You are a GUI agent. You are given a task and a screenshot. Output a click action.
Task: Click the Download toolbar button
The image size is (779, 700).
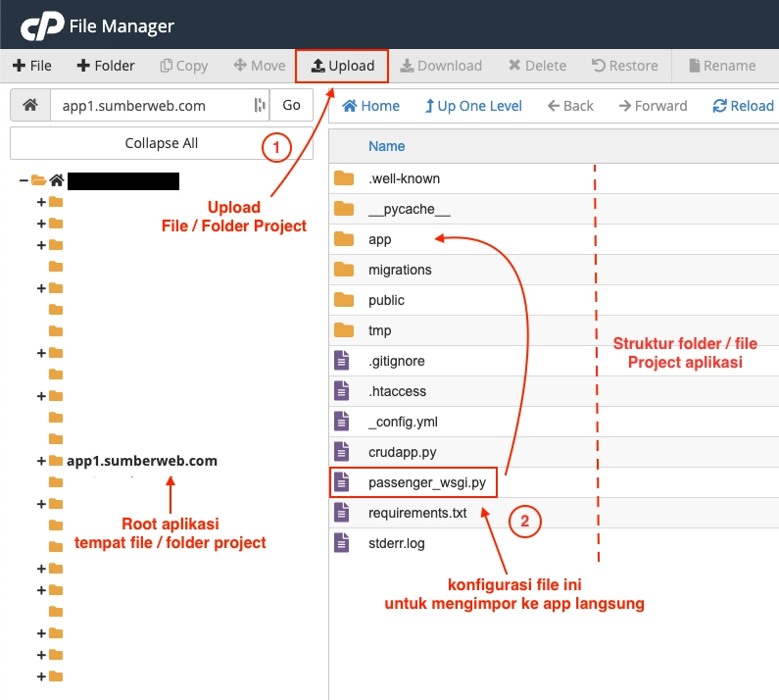pyautogui.click(x=441, y=66)
